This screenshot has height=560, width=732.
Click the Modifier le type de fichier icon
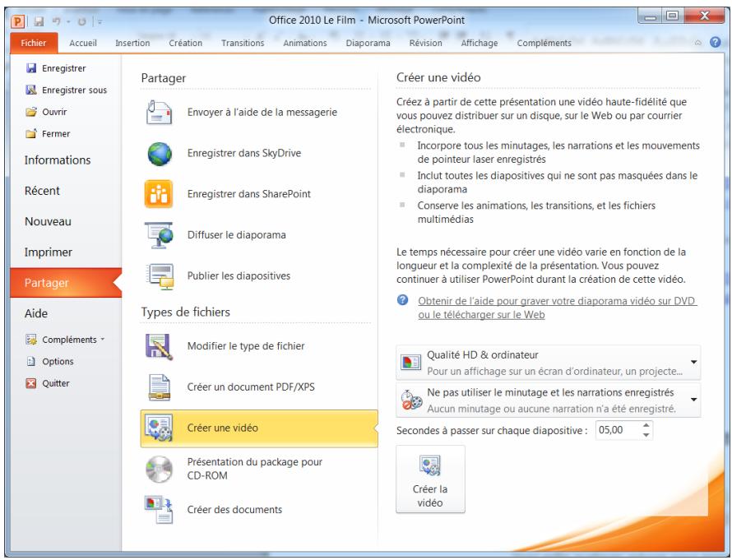tap(159, 347)
